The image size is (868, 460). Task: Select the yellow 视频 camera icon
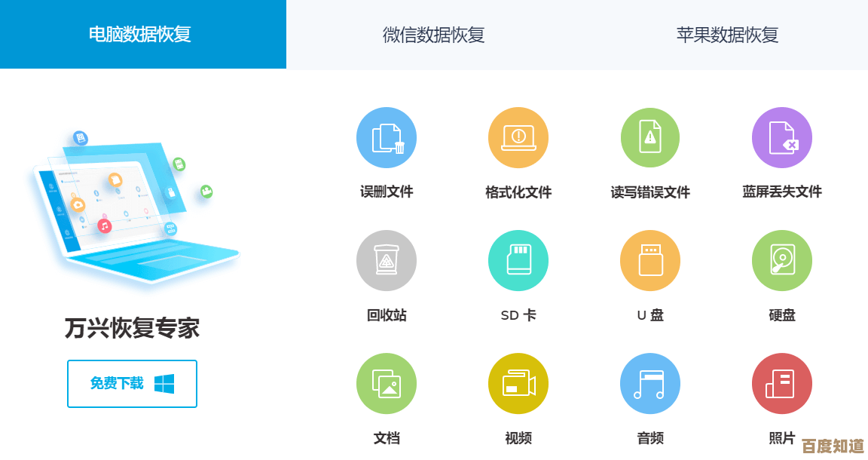(x=518, y=384)
